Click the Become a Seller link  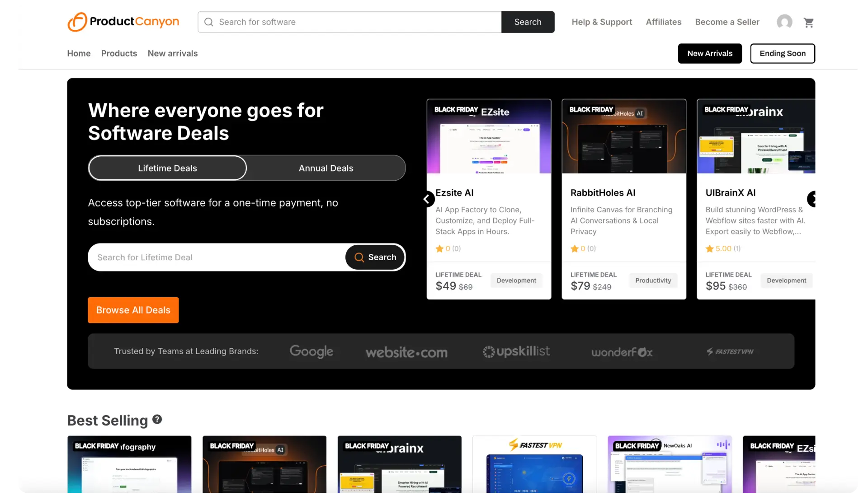726,22
